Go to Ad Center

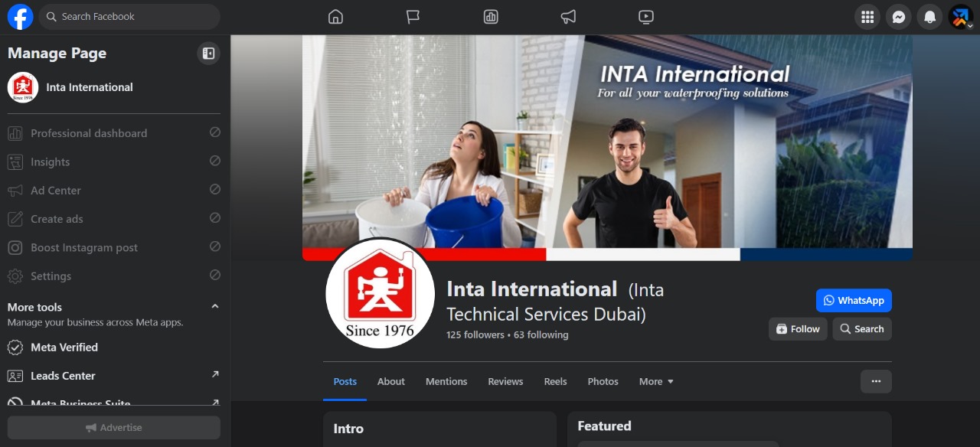55,190
